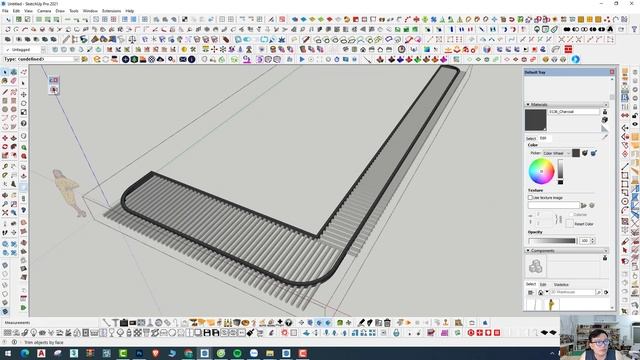Activate the Pan hand tool
This screenshot has width=640, height=360.
pyautogui.click(x=13, y=195)
